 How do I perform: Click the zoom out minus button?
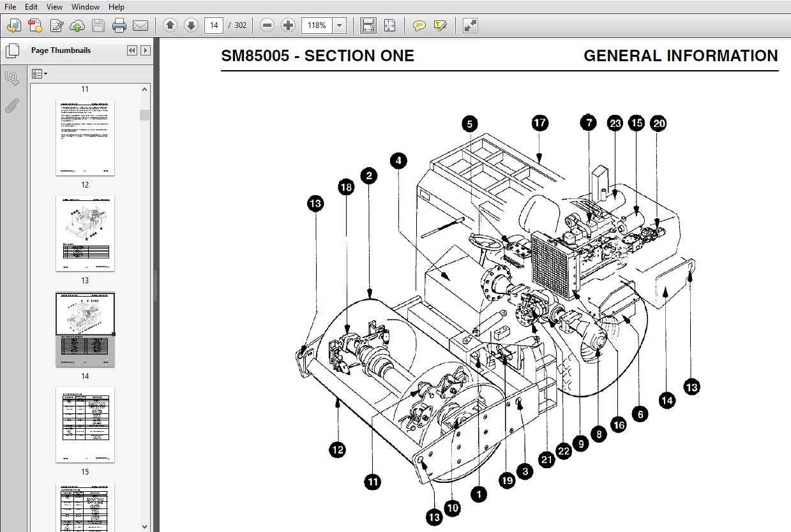pyautogui.click(x=267, y=26)
